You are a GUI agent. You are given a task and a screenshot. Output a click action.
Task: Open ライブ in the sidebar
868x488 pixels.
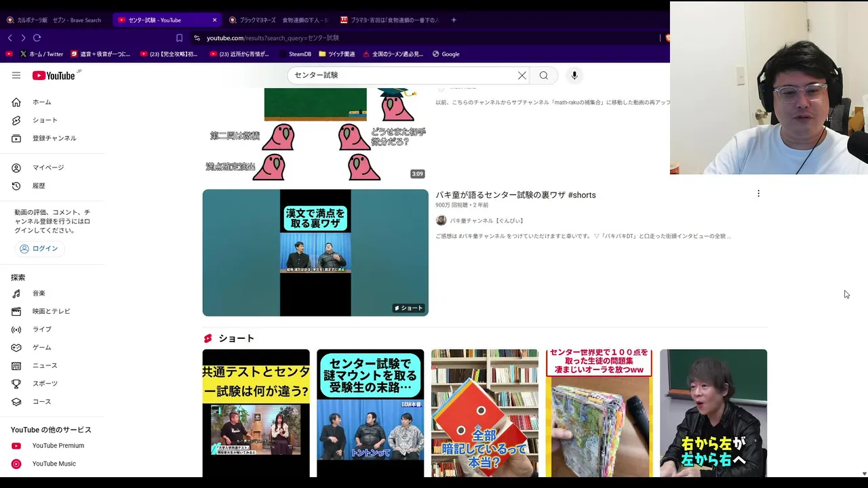[52, 329]
